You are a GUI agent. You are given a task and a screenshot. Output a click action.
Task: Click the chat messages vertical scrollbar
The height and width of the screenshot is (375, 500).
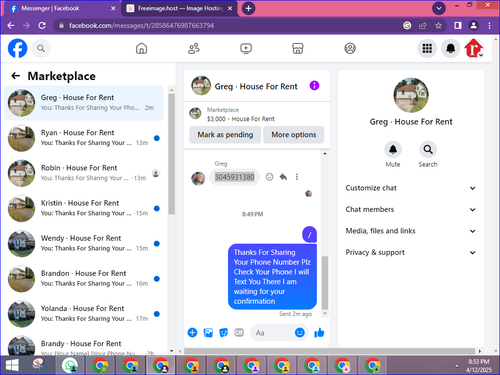(325, 283)
